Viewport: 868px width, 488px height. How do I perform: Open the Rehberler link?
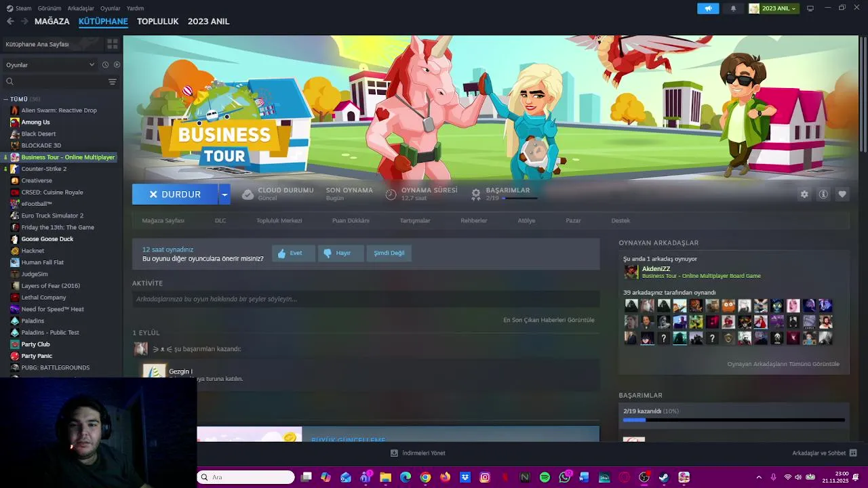point(474,220)
